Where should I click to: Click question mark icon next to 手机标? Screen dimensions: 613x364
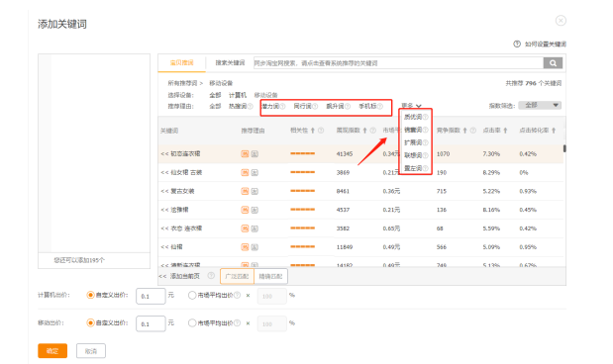pyautogui.click(x=380, y=106)
